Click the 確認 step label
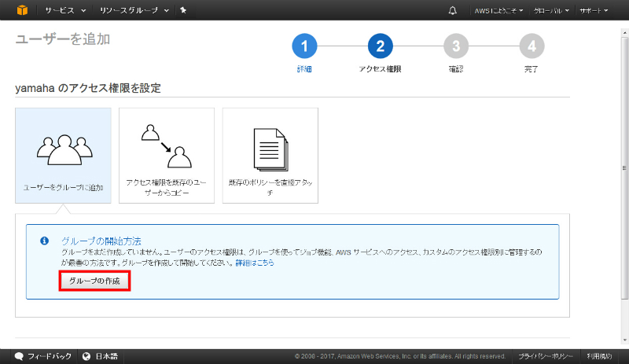This screenshot has height=364, width=629. (x=456, y=69)
